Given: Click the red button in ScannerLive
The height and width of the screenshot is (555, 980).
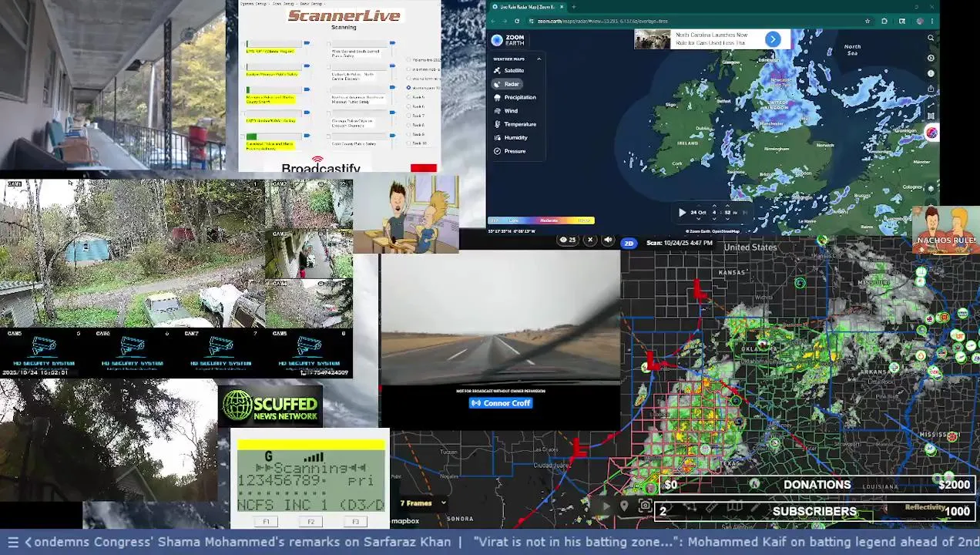Looking at the screenshot, I should tap(423, 168).
